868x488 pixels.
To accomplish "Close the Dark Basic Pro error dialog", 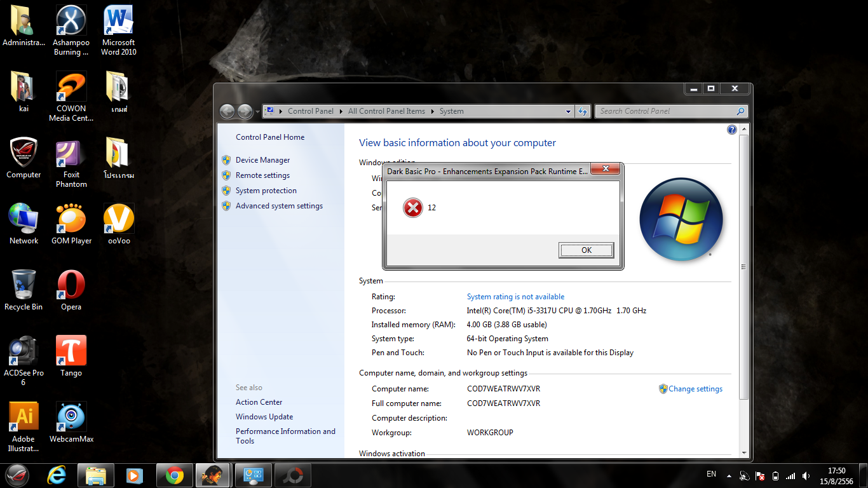I will 605,169.
